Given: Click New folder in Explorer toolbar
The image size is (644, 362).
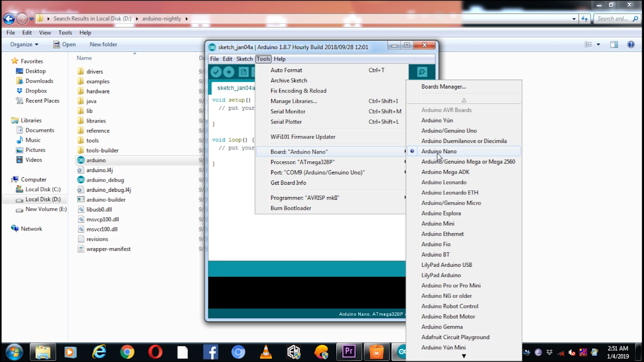Looking at the screenshot, I should [x=103, y=44].
